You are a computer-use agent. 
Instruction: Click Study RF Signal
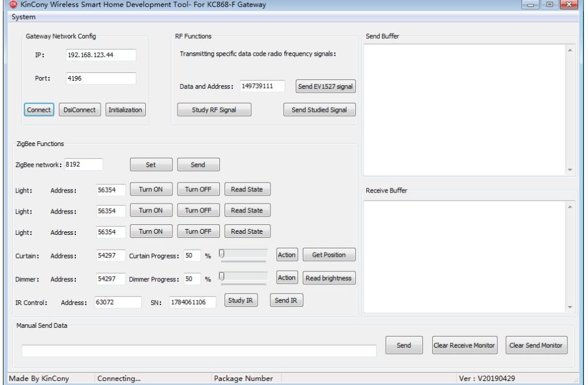[213, 109]
